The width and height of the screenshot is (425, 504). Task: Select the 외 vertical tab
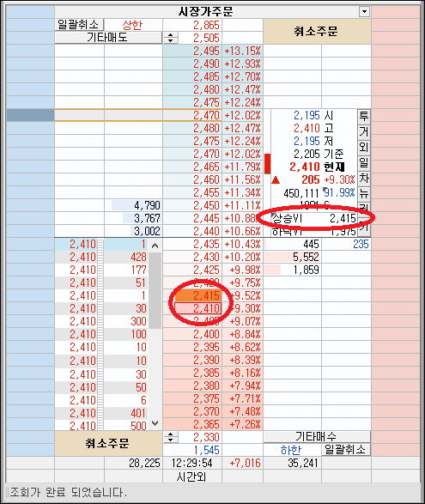tap(363, 147)
